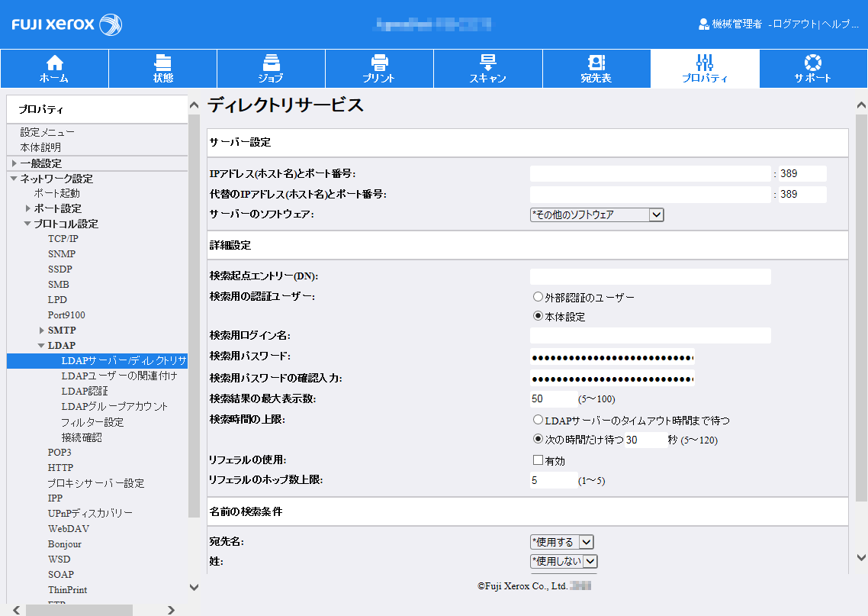Open フィルター設定 in sidebar
Image resolution: width=868 pixels, height=616 pixels.
click(x=92, y=422)
